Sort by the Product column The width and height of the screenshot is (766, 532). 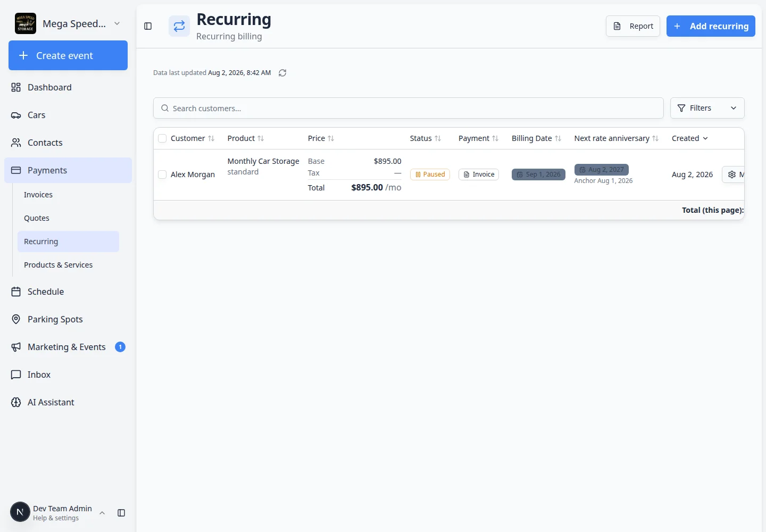tap(246, 138)
